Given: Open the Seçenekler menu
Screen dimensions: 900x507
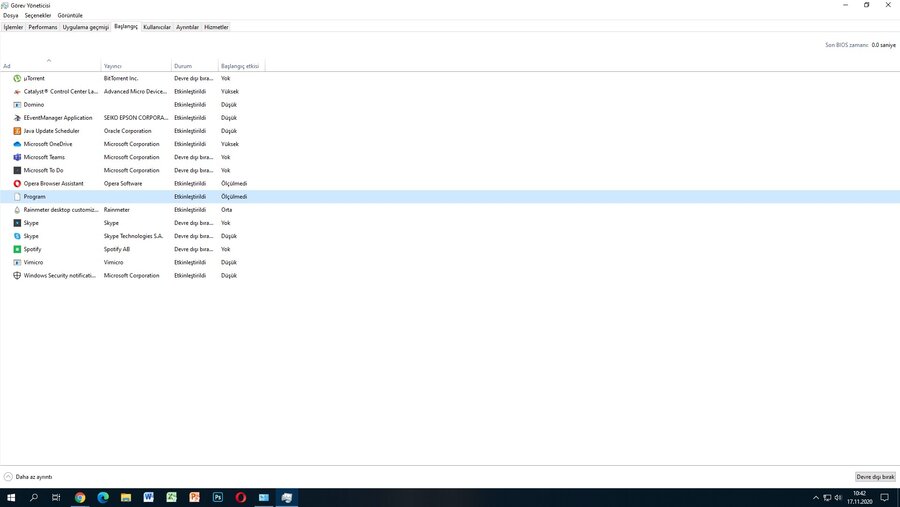Looking at the screenshot, I should click(x=38, y=16).
